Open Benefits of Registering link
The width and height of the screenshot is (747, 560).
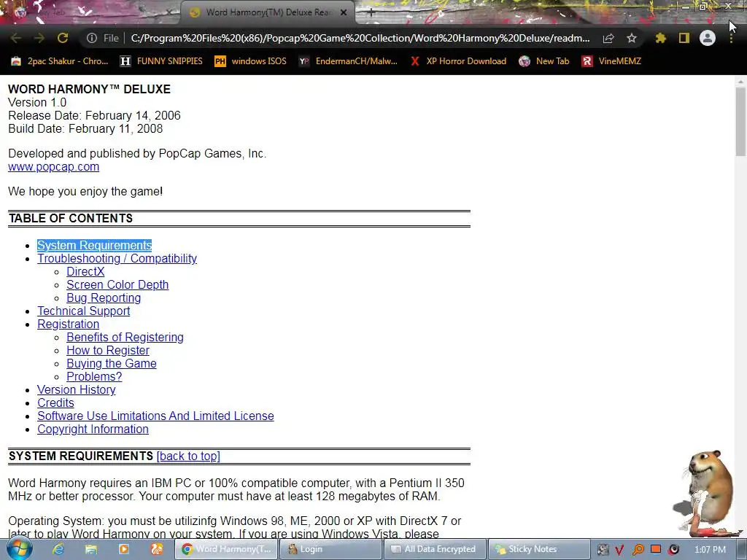(x=125, y=337)
